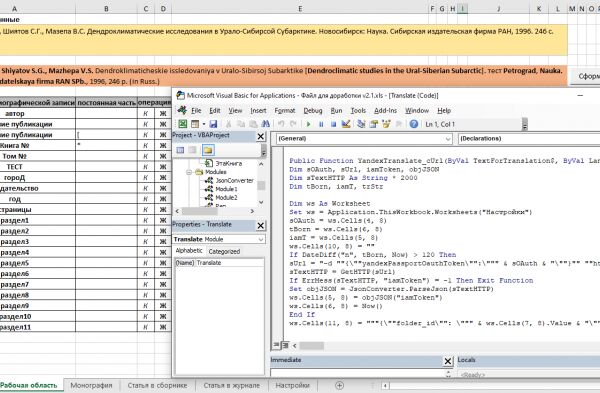Close the Project - VBAProject panel
This screenshot has height=393, width=600.
[261, 136]
